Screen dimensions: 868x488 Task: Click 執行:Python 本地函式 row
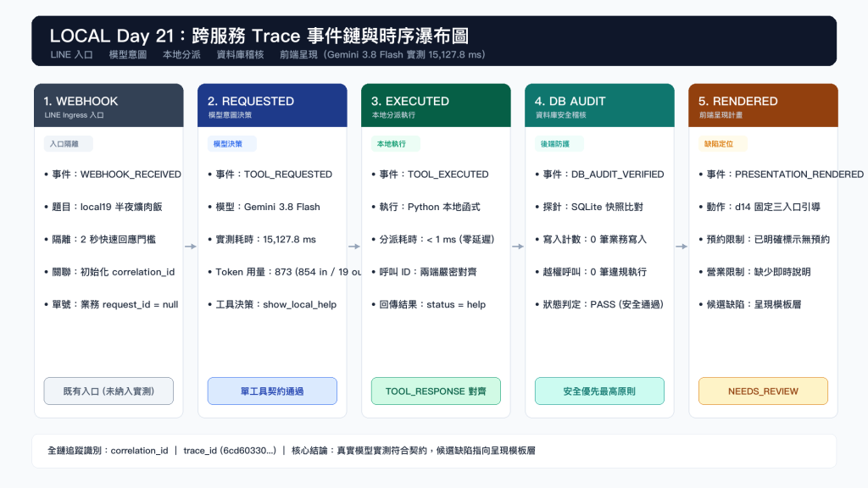tap(426, 207)
